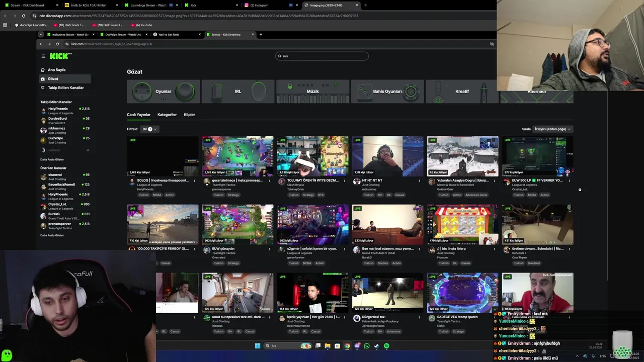Open the Bahis Oyunları category banner
The height and width of the screenshot is (362, 644).
point(387,92)
